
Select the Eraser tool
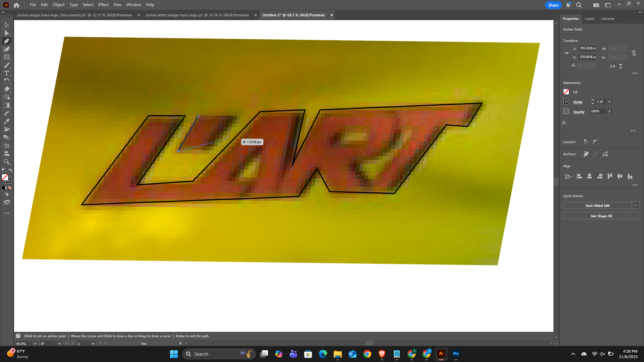tap(7, 89)
